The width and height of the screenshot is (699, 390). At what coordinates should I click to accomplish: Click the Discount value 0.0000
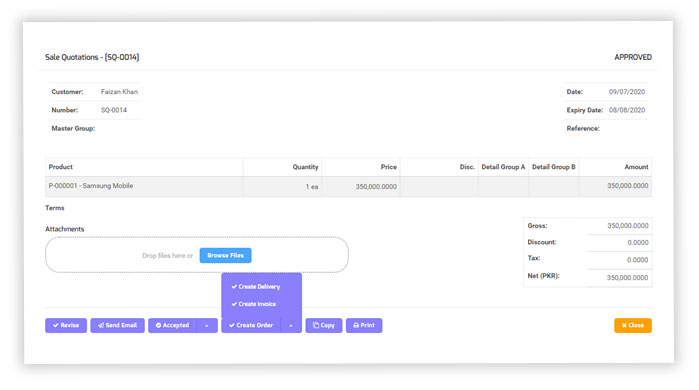coord(638,242)
